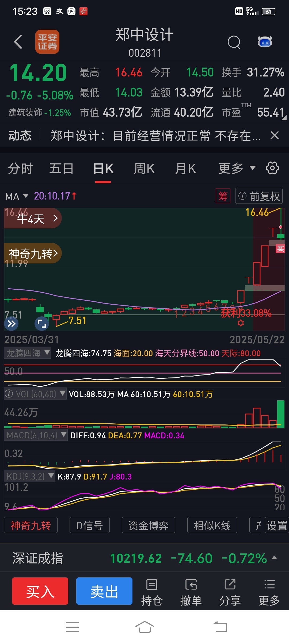Tap the 市盈 TTM value 55.41
The image size is (289, 644).
pyautogui.click(x=270, y=112)
